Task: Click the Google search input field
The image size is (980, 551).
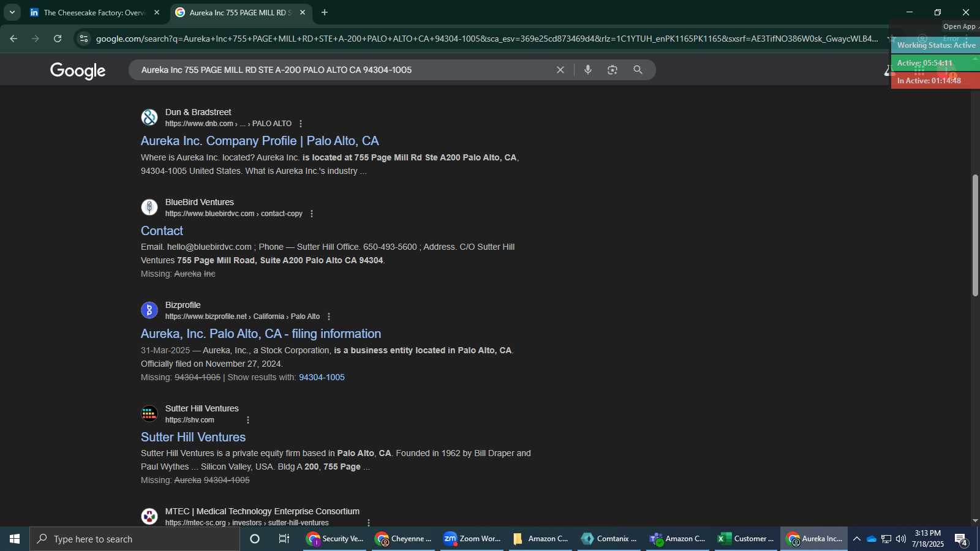Action: (343, 70)
